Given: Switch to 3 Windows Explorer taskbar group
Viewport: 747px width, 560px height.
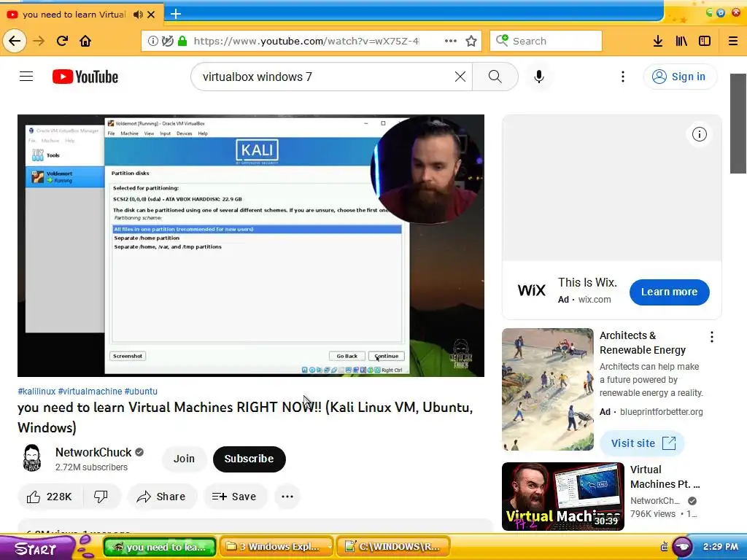Looking at the screenshot, I should click(276, 546).
